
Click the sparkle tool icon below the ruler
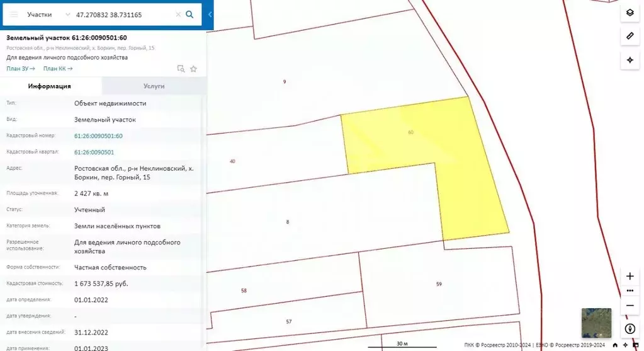630,60
